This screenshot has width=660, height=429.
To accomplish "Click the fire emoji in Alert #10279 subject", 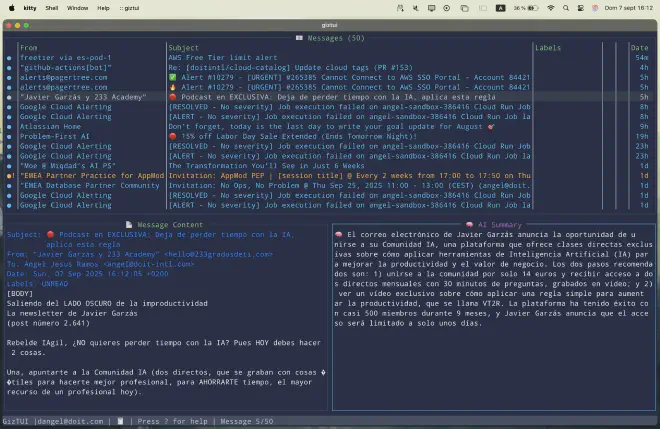I will point(172,87).
